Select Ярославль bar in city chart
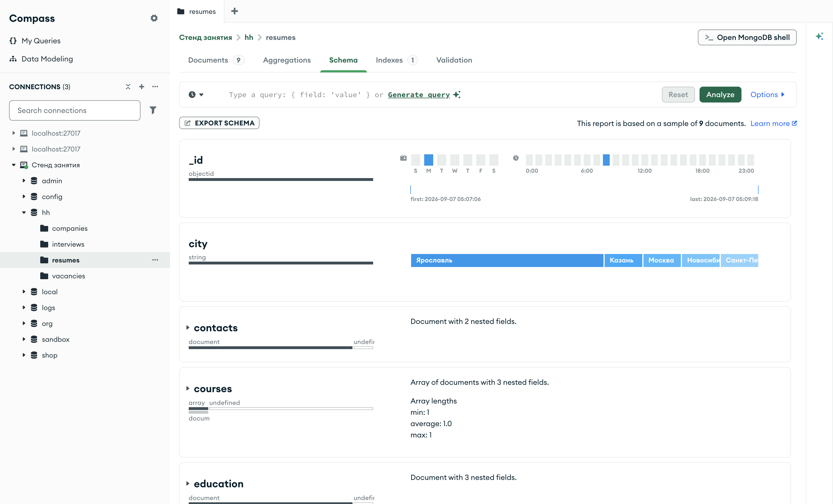Screen dimensions: 833x504 pyautogui.click(x=507, y=260)
